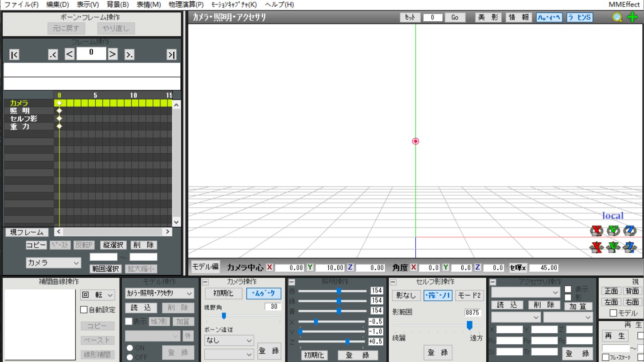
Task: Click the Y-axis move icon in bottom row
Action: [x=613, y=248]
